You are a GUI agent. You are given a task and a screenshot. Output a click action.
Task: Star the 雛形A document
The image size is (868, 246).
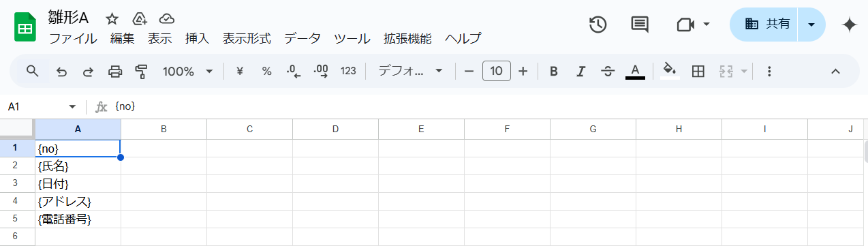click(x=112, y=18)
